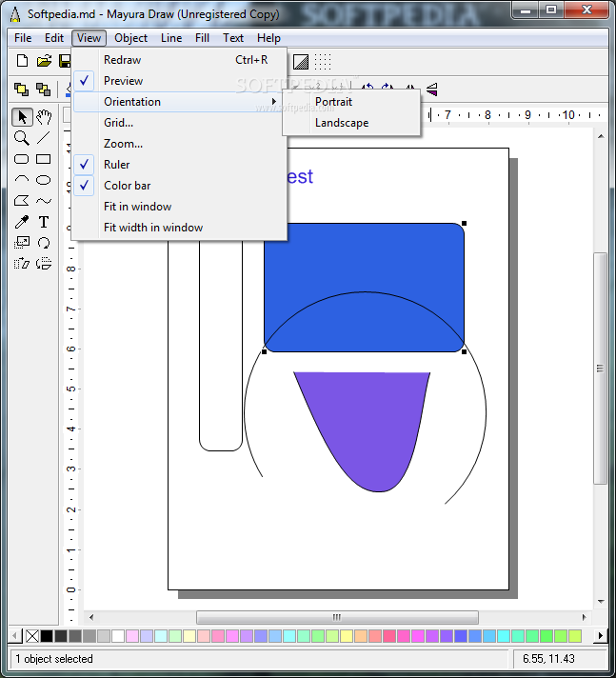The width and height of the screenshot is (616, 678).
Task: Select the arc tool
Action: point(22,179)
